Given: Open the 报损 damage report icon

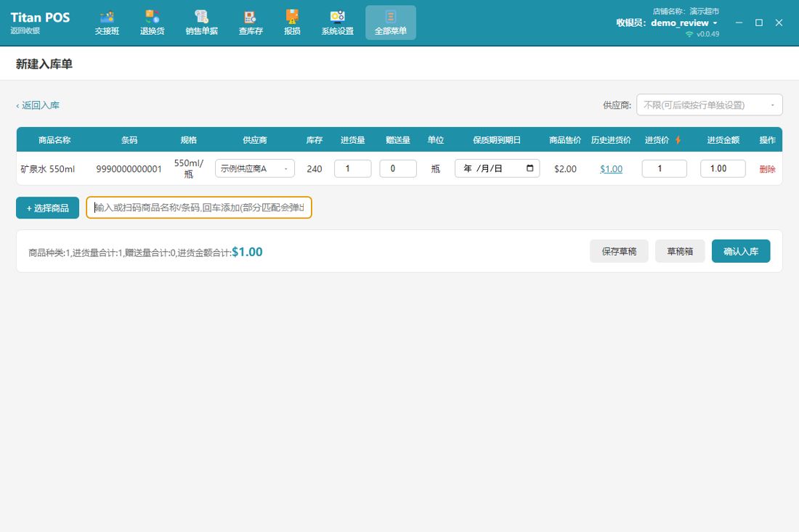Looking at the screenshot, I should (292, 23).
